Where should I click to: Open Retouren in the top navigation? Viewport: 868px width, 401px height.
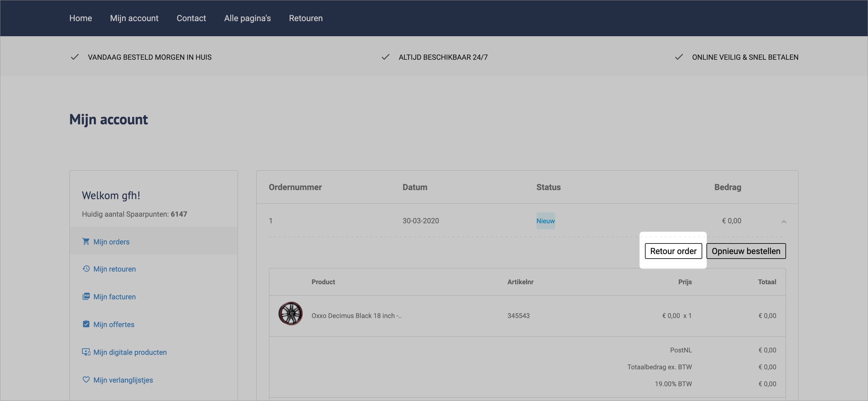306,18
